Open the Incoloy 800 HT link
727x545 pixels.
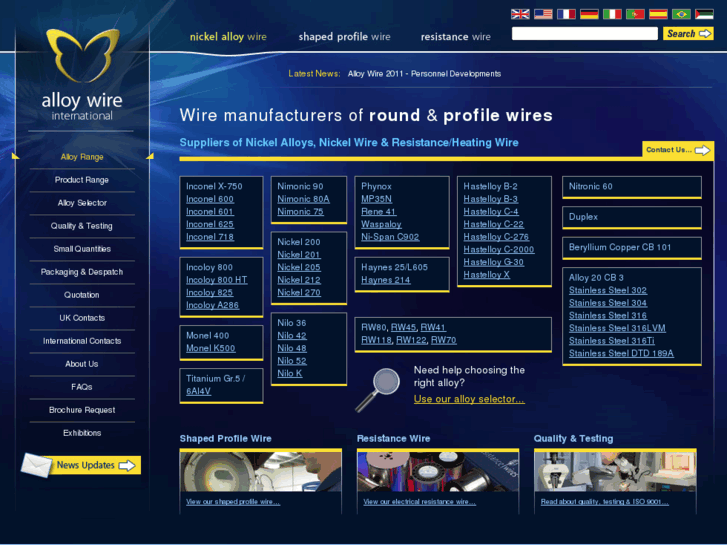(217, 280)
